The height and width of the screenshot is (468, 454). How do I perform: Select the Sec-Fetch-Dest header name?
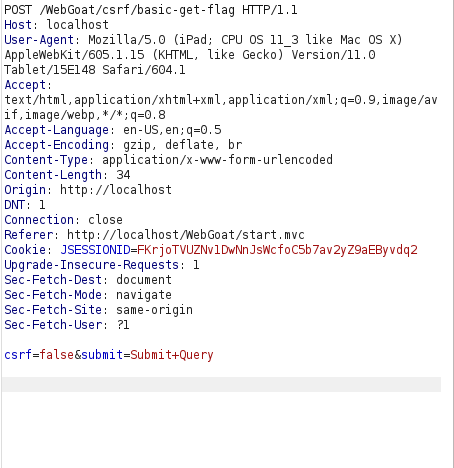click(53, 280)
